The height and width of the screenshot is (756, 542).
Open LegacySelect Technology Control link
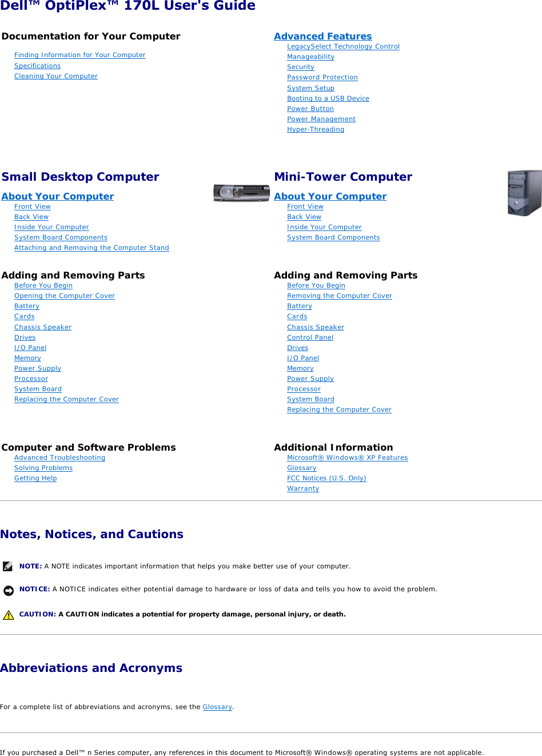(343, 46)
